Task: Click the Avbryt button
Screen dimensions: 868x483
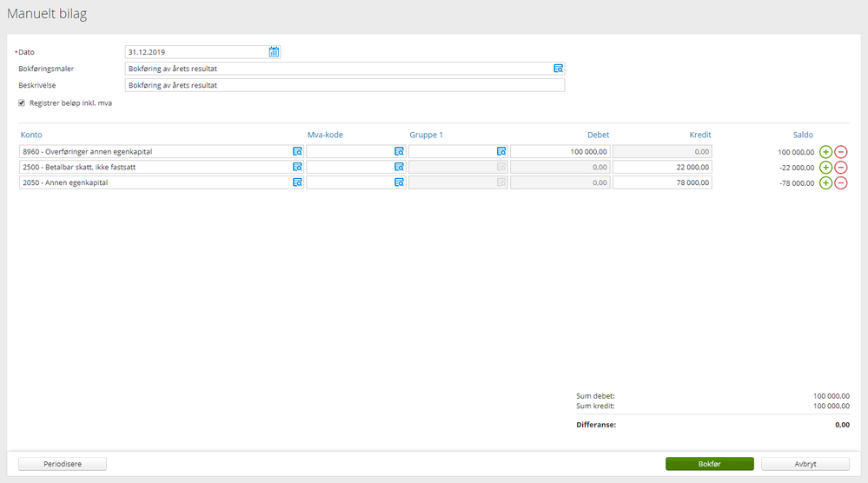Action: coord(805,464)
